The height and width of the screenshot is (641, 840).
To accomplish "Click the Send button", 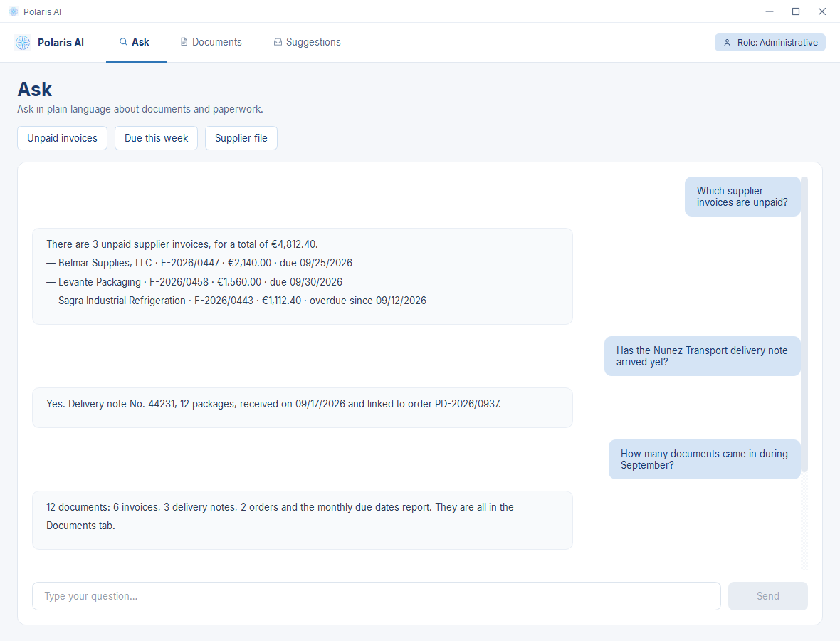I will click(x=767, y=596).
